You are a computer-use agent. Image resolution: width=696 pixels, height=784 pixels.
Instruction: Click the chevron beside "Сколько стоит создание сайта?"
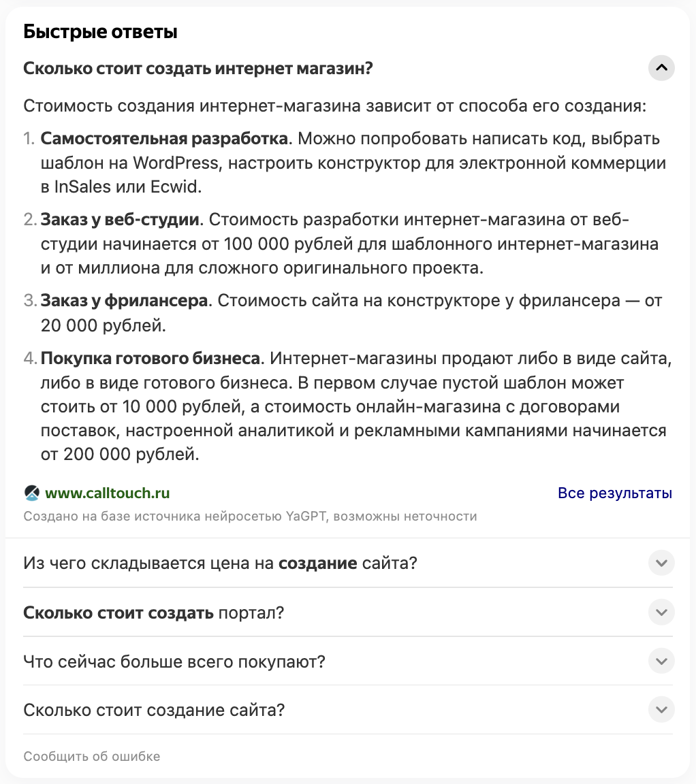pyautogui.click(x=661, y=710)
